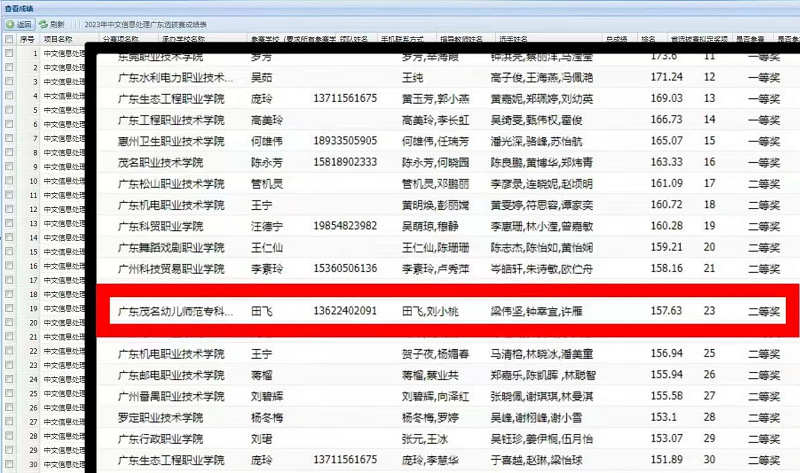Click phone number 18933505905
Image resolution: width=800 pixels, height=473 pixels.
345,141
